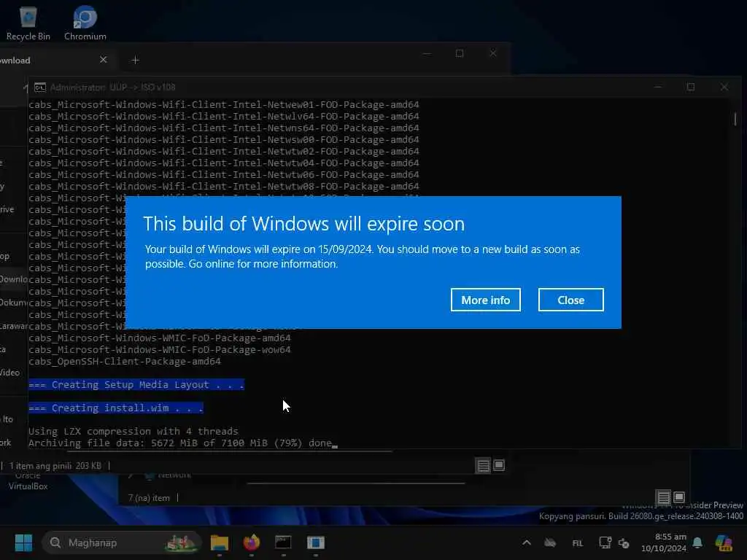Open the blue window app on taskbar

(315, 542)
